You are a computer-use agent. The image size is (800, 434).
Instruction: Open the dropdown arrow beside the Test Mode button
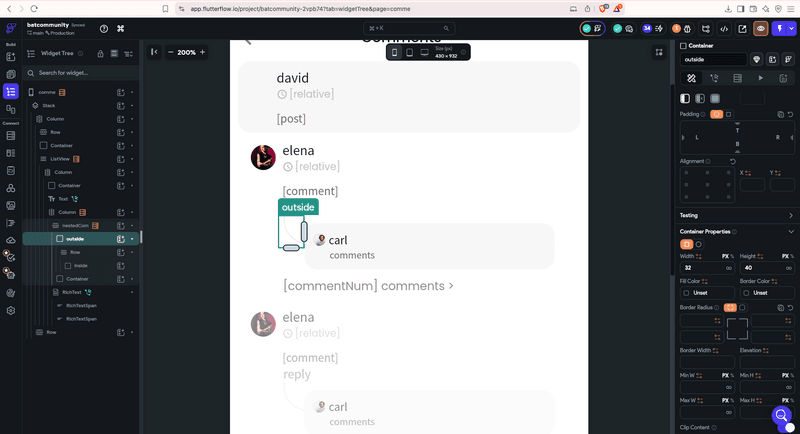tap(791, 29)
